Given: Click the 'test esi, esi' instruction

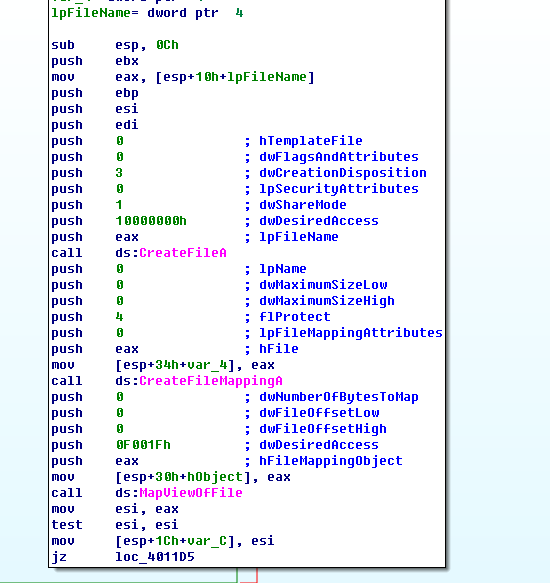Looking at the screenshot, I should click(x=115, y=525).
